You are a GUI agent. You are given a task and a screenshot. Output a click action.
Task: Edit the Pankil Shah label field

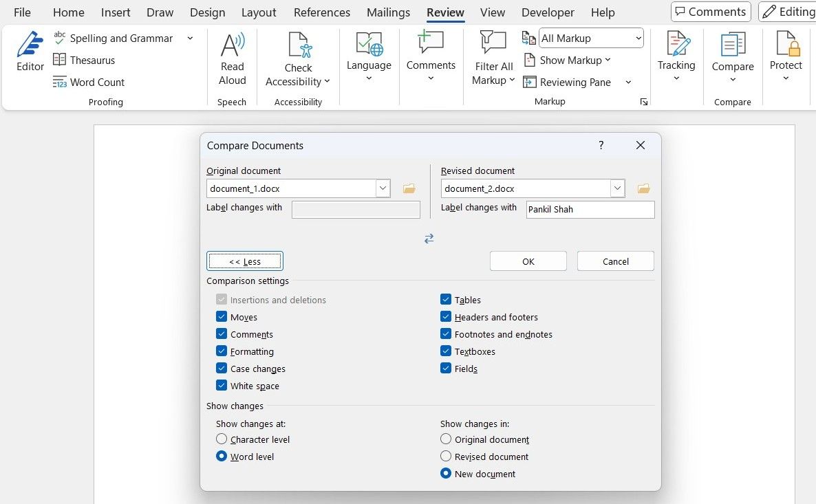[590, 209]
